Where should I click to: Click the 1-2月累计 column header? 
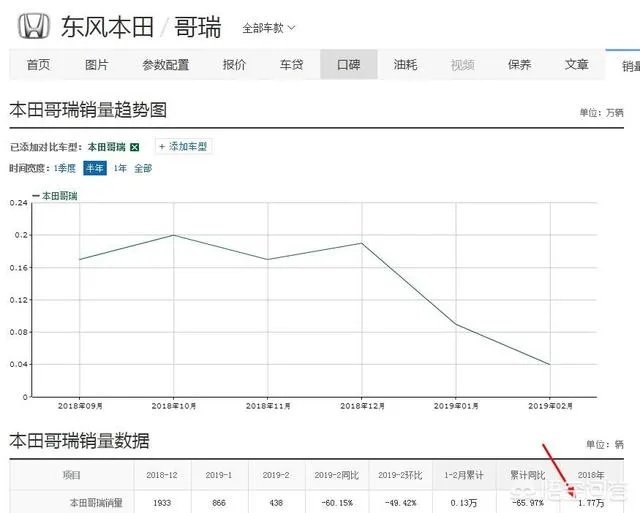point(464,475)
